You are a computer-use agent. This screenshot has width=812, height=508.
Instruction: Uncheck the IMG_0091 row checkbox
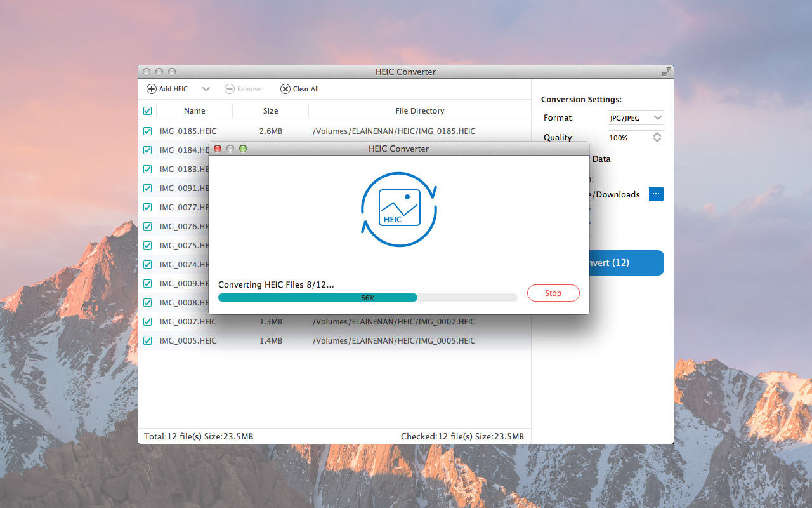point(148,188)
